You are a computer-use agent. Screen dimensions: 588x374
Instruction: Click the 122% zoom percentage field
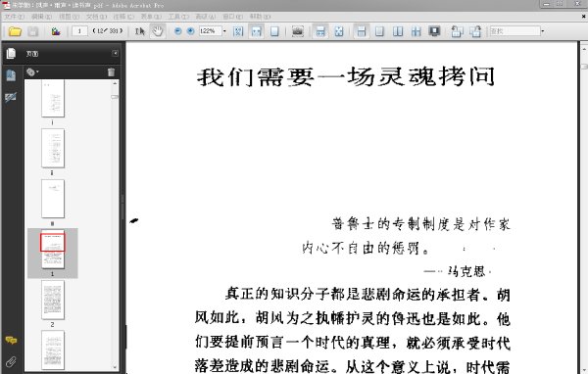[x=210, y=31]
